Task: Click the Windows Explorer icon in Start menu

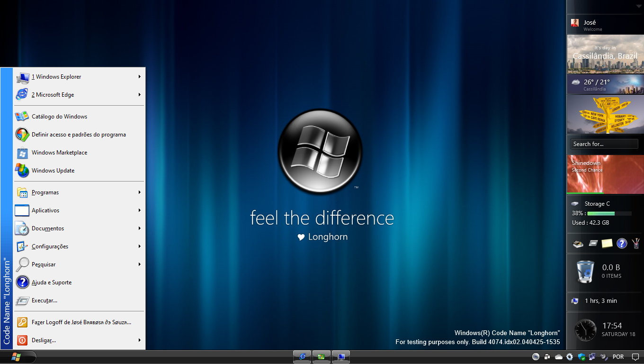Action: 22,77
